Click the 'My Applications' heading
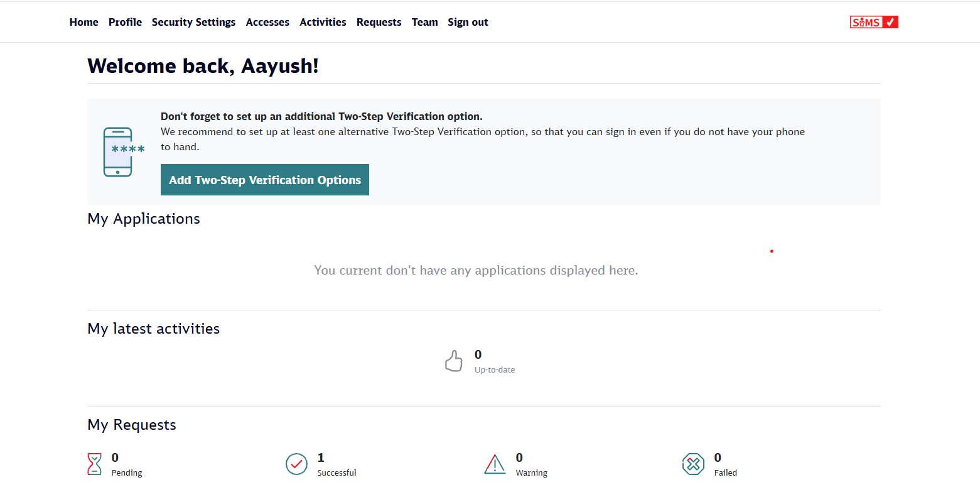The image size is (980, 492). tap(144, 219)
